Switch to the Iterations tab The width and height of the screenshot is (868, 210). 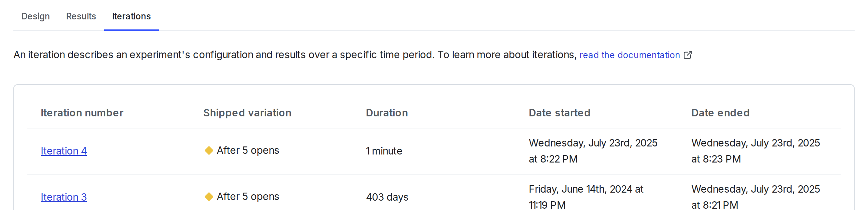point(131,16)
